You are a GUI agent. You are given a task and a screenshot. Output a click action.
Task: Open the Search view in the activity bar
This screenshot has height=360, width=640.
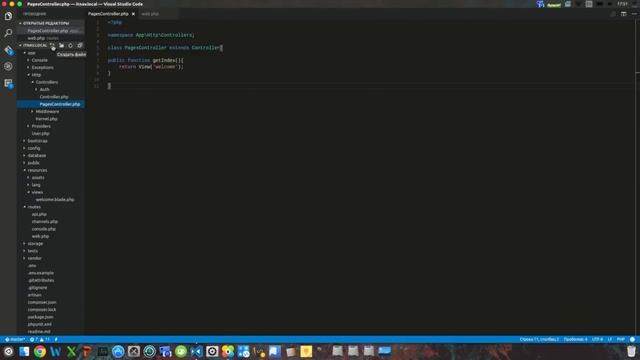[x=8, y=33]
